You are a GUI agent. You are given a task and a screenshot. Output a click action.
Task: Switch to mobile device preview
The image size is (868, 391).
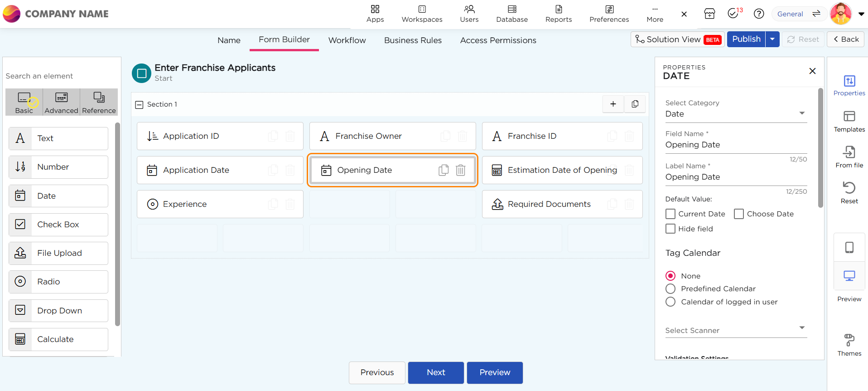(x=849, y=247)
